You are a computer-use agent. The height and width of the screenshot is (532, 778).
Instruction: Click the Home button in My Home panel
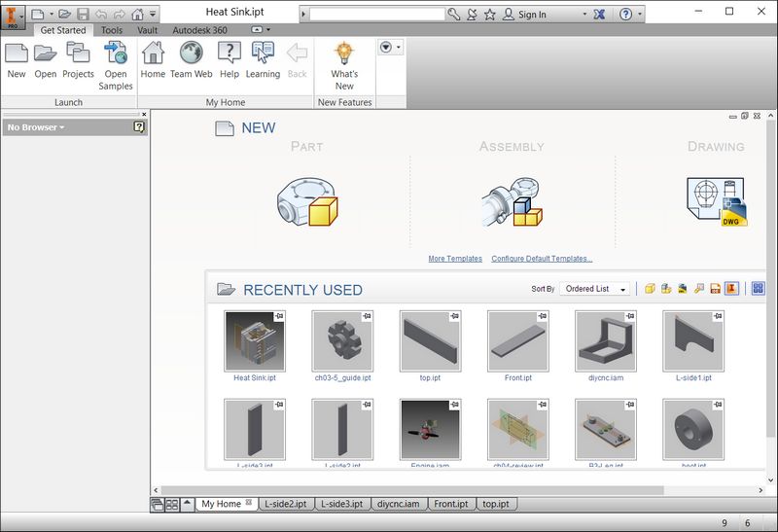point(153,60)
